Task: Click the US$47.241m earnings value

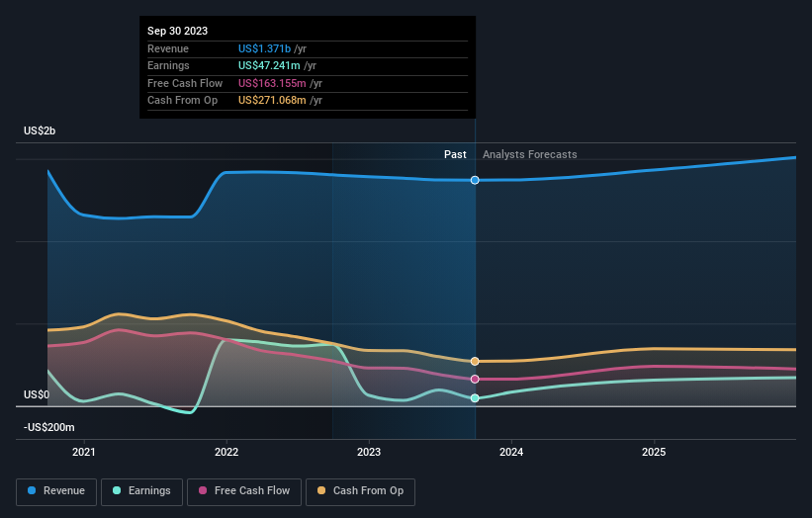Action: (x=269, y=65)
